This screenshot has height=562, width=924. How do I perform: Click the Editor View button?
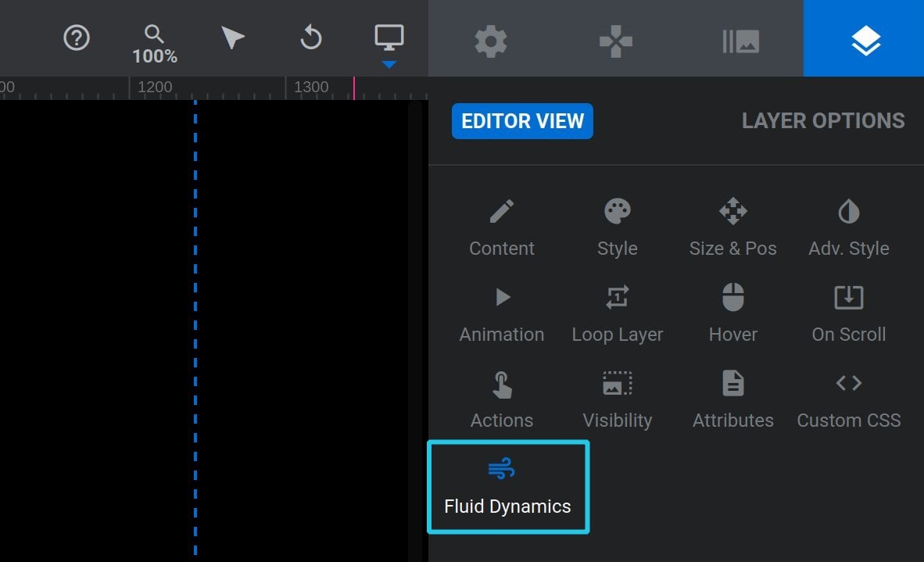522,121
